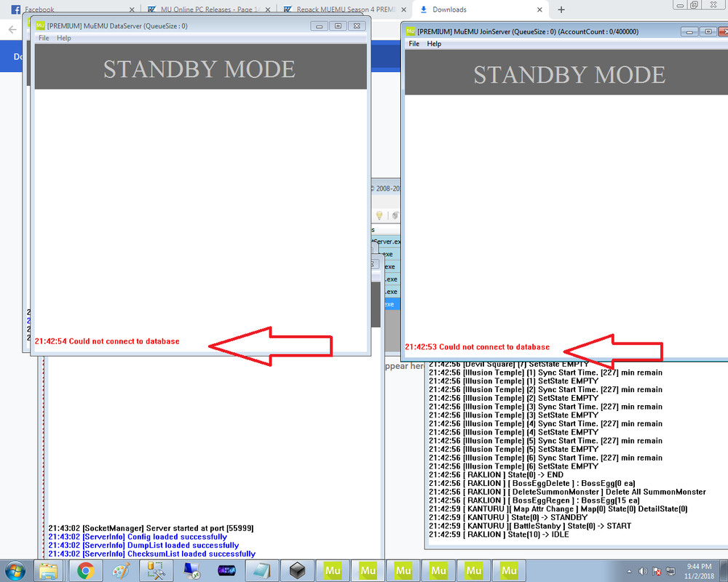Screen dimensions: 728x582
Task: Click 'BattleStanby ] State(0) -> START' log line
Action: click(530, 526)
